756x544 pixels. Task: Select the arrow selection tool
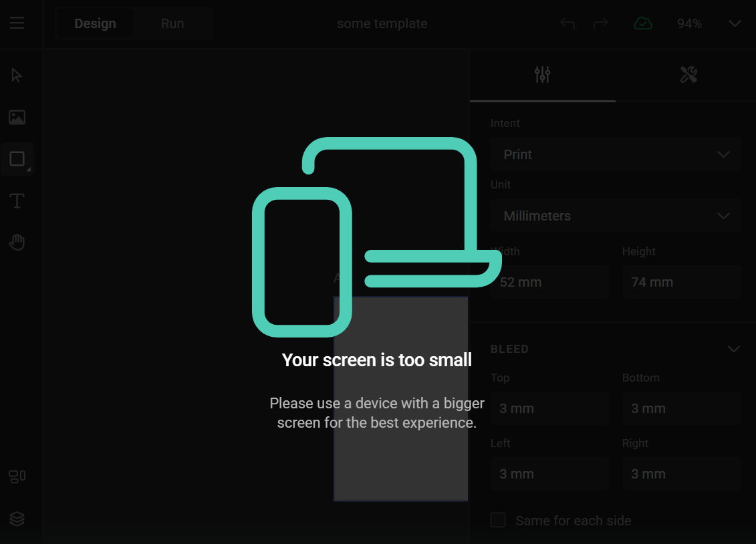[17, 76]
